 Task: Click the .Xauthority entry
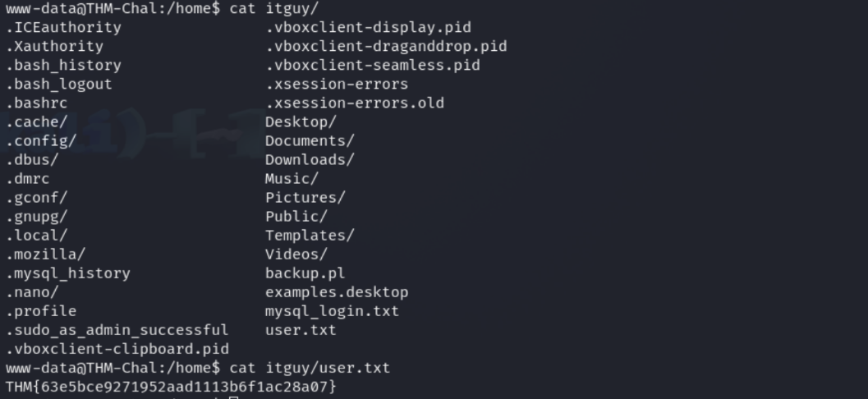tap(54, 46)
